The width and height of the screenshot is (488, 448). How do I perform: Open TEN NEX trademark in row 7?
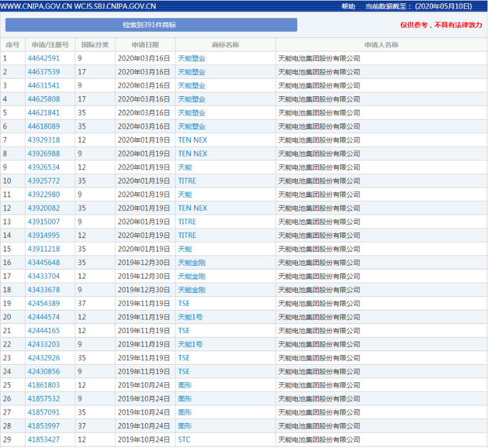(192, 140)
